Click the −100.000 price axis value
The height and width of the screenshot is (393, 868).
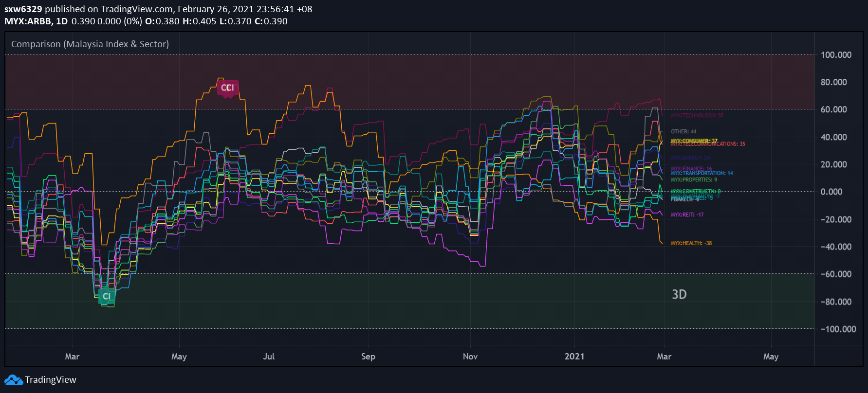[x=838, y=329]
